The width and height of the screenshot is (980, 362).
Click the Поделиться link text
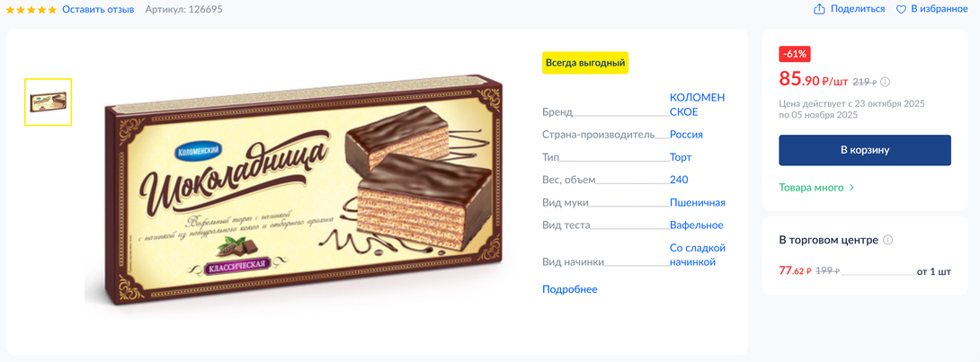(x=858, y=9)
